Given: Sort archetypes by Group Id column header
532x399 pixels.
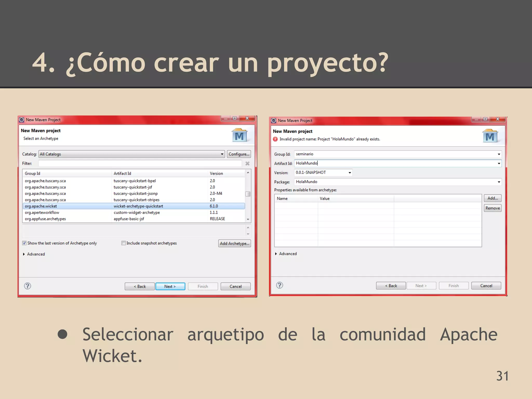Looking at the screenshot, I should (x=67, y=174).
